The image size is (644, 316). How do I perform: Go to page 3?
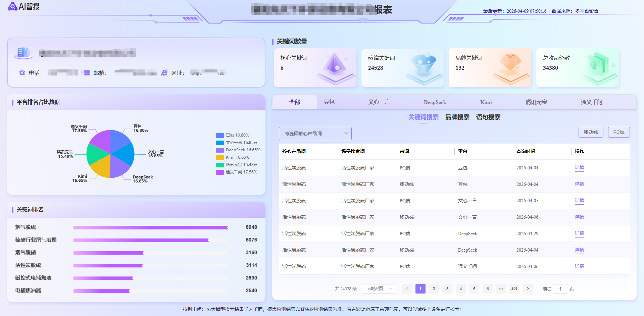point(447,289)
